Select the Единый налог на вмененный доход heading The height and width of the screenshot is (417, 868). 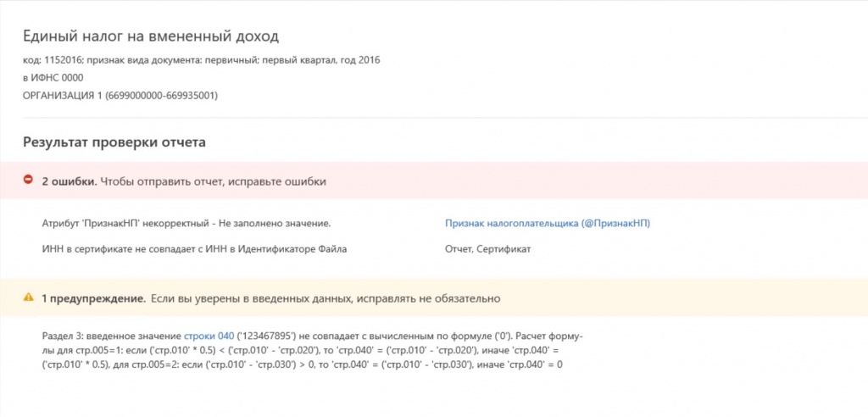point(151,37)
